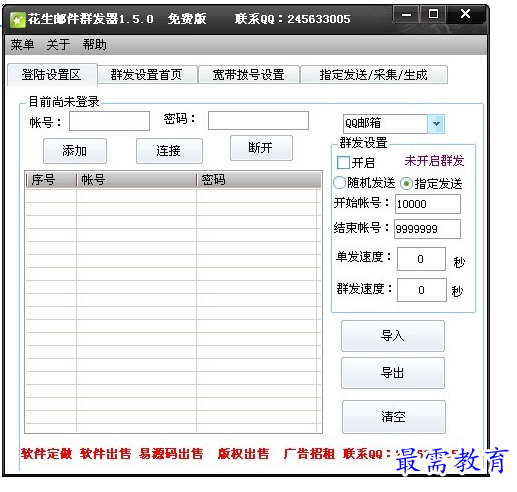Switch to the 指定发送/采集/生成 tab
This screenshot has height=492, width=517.
point(374,74)
